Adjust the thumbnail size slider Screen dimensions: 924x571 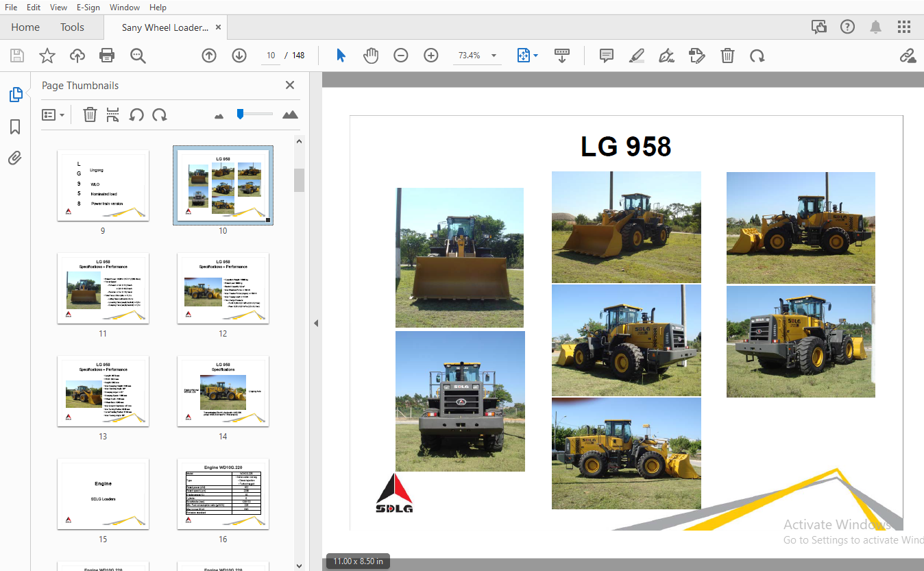[240, 114]
